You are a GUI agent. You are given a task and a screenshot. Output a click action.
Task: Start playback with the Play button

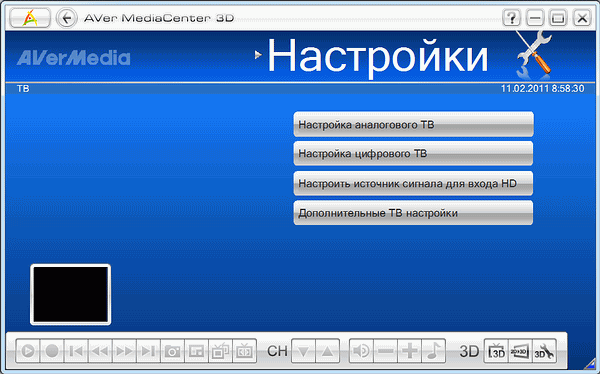tap(28, 351)
